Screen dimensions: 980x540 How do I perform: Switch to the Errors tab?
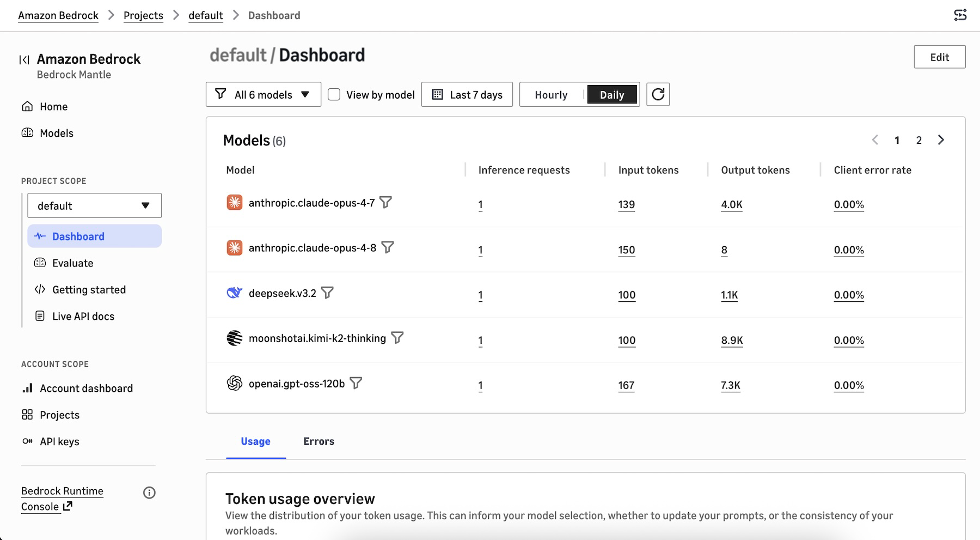pyautogui.click(x=319, y=441)
